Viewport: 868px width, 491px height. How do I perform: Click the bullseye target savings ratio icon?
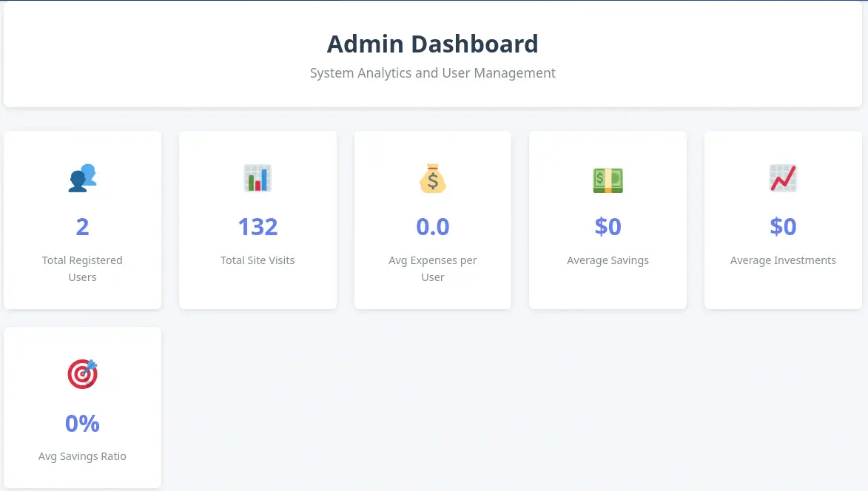pos(82,374)
